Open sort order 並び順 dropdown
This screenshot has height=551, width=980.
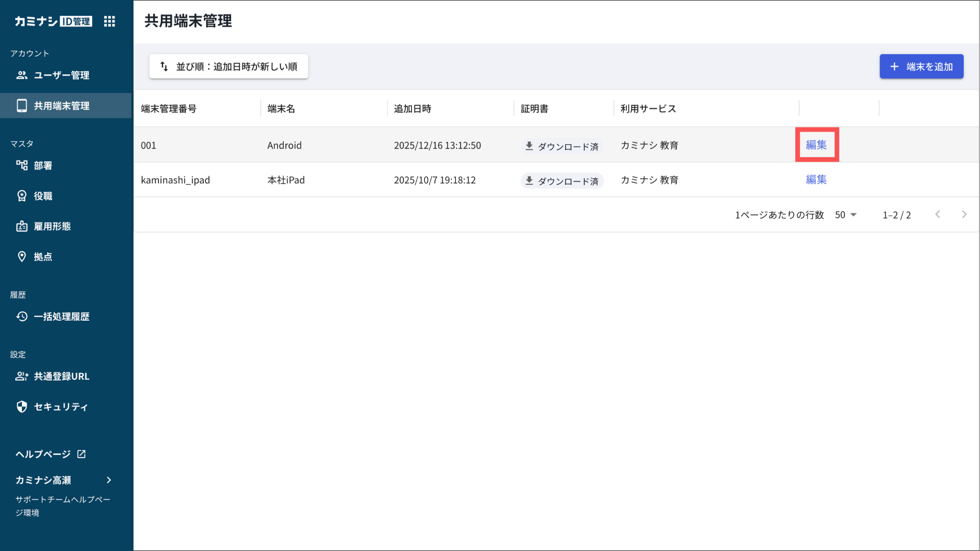point(229,67)
